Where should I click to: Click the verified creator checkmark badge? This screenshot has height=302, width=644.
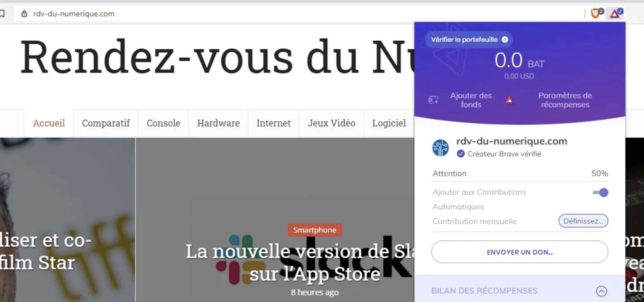[x=461, y=154]
